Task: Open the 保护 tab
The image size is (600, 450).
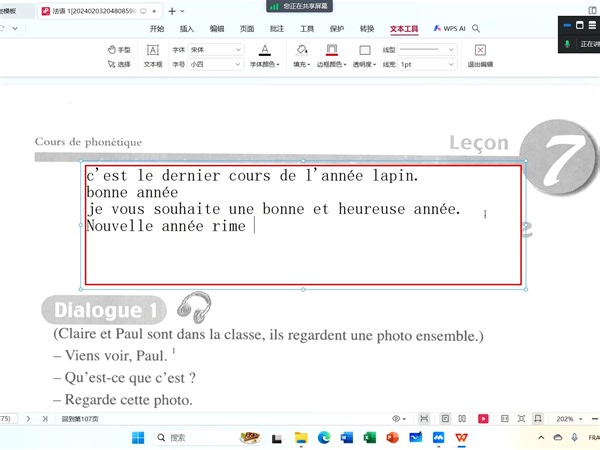Action: (x=337, y=29)
